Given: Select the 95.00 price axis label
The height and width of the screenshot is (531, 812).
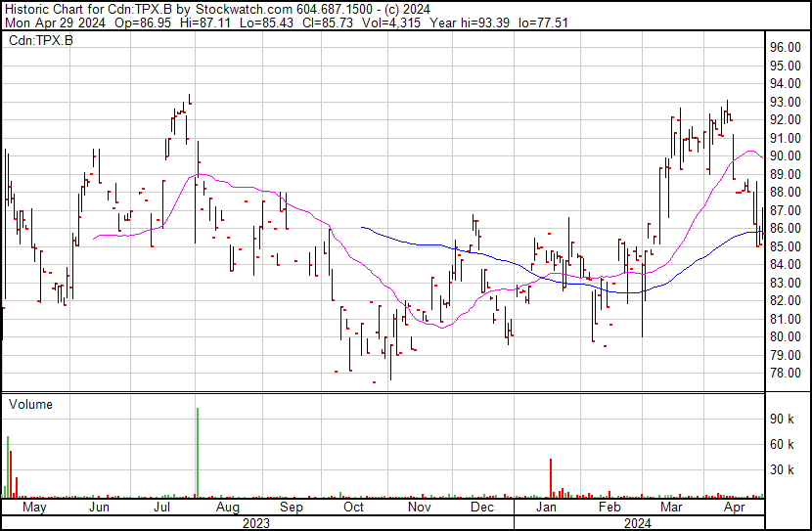Looking at the screenshot, I should tap(786, 66).
